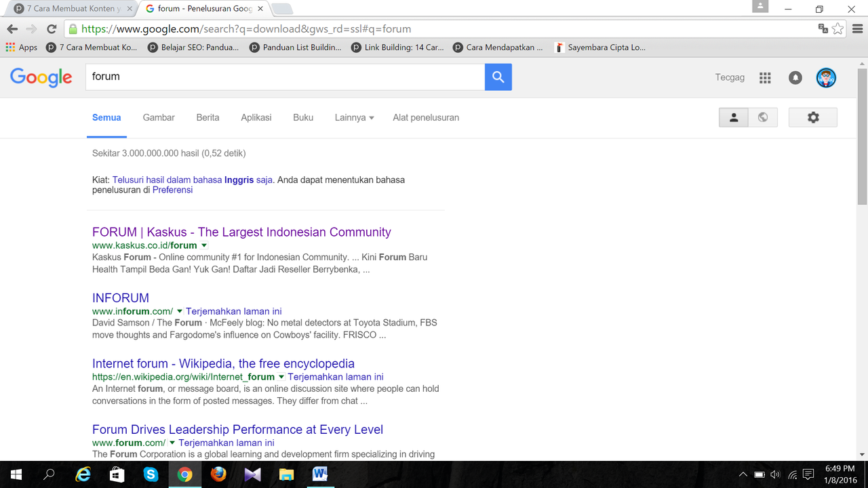Switch to Aplikasi results tab

tap(256, 117)
